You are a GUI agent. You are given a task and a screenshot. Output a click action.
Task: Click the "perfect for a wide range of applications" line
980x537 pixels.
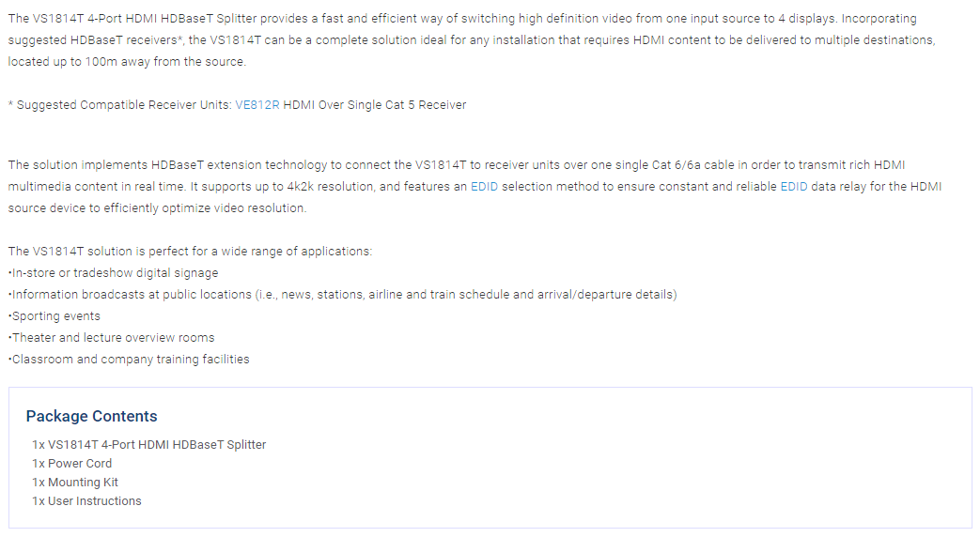click(x=190, y=252)
